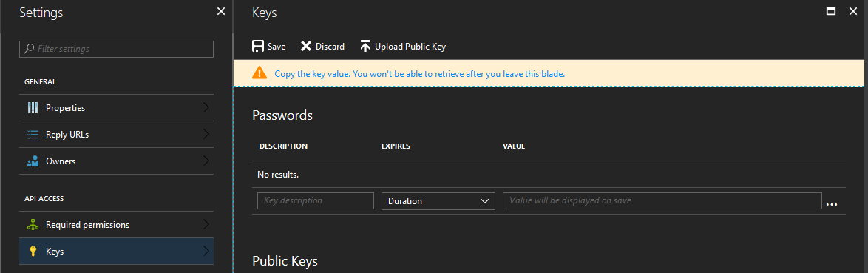Expand the Reply URLs row chevron
This screenshot has width=868, height=273.
click(206, 134)
